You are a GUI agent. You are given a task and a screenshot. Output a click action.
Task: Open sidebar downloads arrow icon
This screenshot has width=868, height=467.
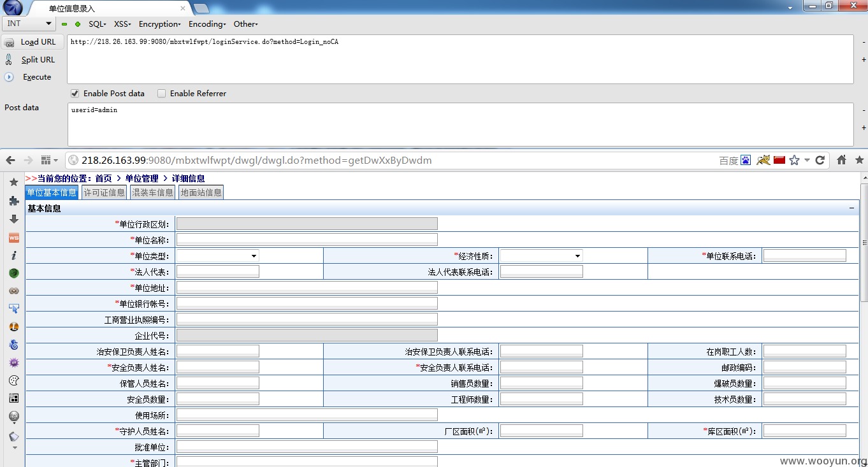pos(14,219)
